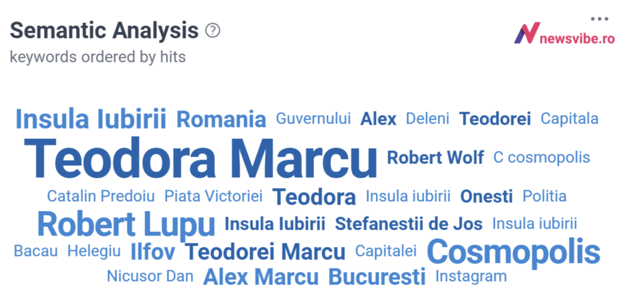This screenshot has height=300, width=644.
Task: Click the Onesti keyword
Action: coord(486,196)
